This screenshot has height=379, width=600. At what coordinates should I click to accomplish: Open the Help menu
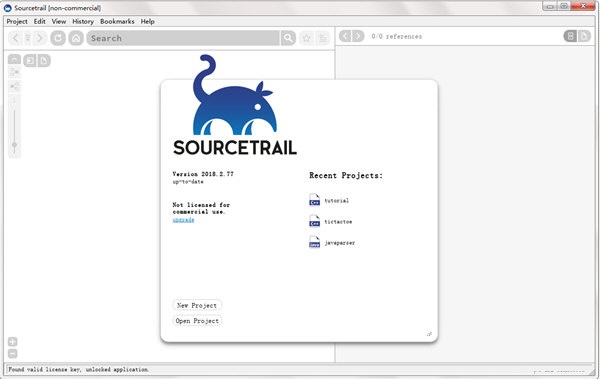pos(147,21)
